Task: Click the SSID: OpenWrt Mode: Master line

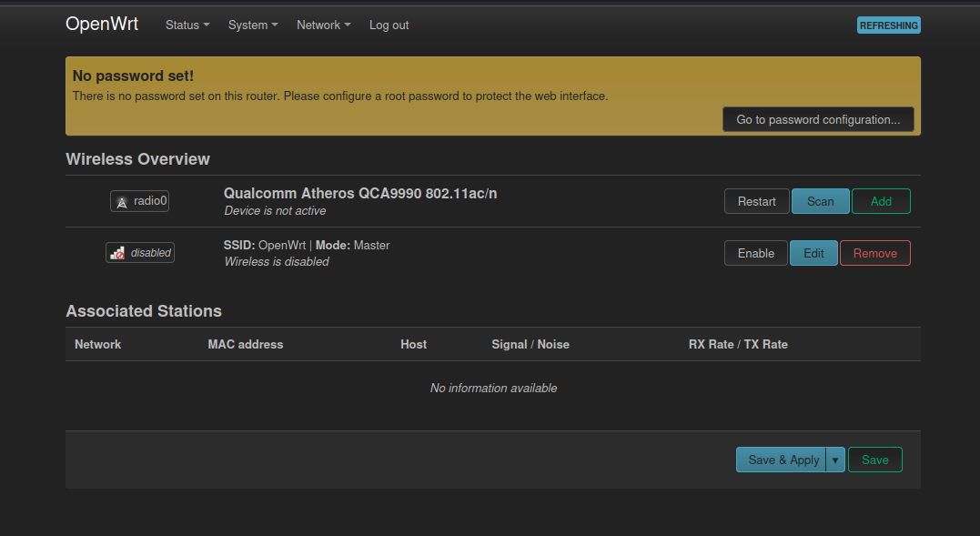Action: coord(307,246)
